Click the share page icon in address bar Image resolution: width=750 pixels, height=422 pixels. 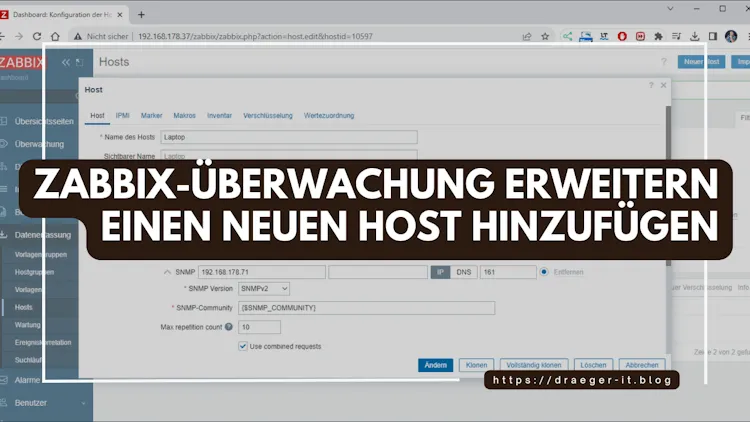click(x=527, y=36)
